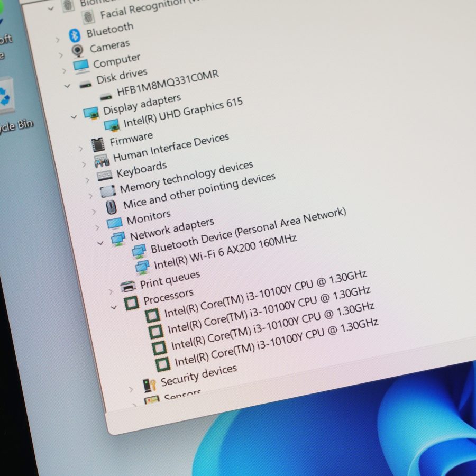This screenshot has height=476, width=476.
Task: Expand the Cameras category
Action: (61, 55)
